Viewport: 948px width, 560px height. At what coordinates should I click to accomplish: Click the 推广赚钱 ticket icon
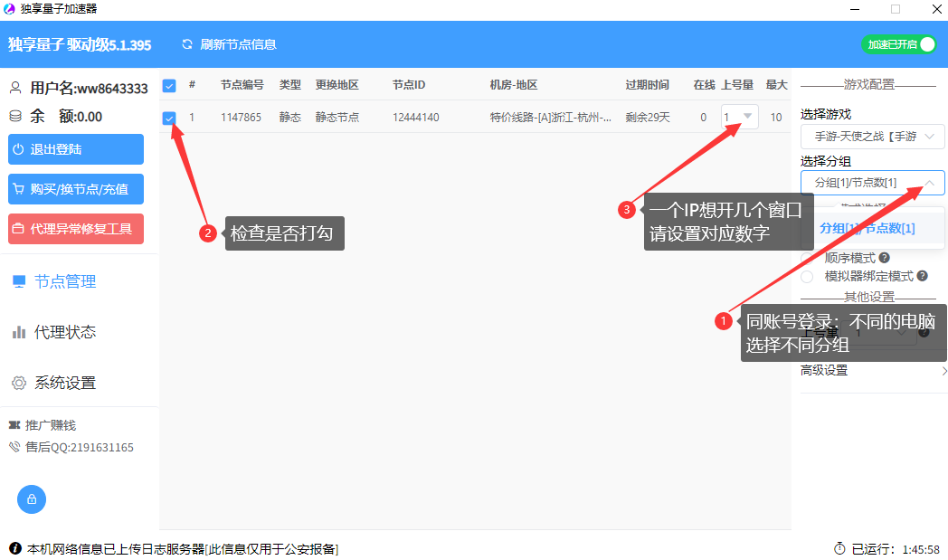(14, 425)
